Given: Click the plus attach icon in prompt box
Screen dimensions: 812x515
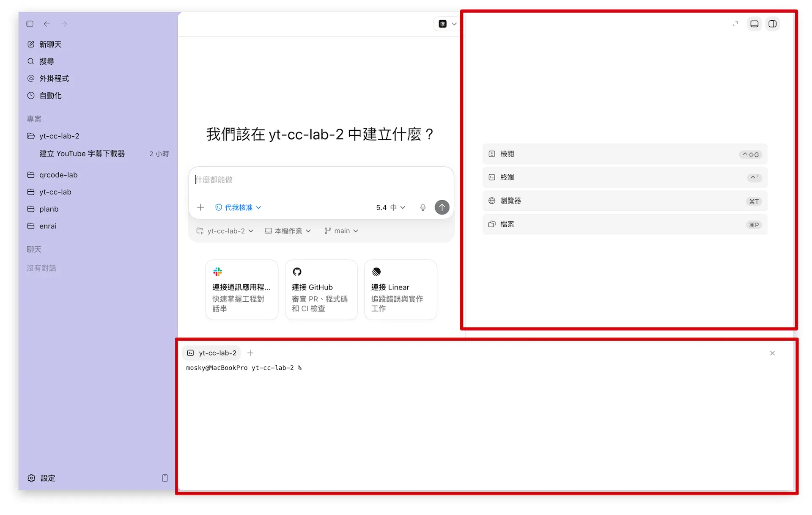Looking at the screenshot, I should tap(200, 207).
